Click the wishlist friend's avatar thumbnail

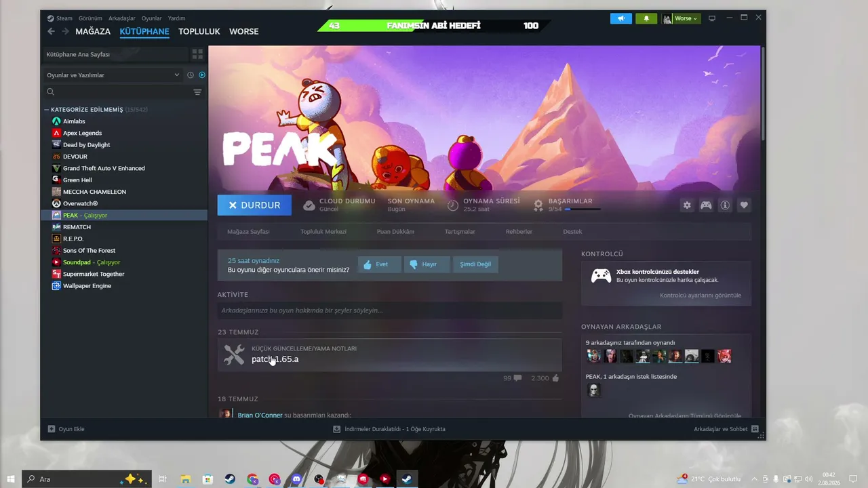[594, 390]
